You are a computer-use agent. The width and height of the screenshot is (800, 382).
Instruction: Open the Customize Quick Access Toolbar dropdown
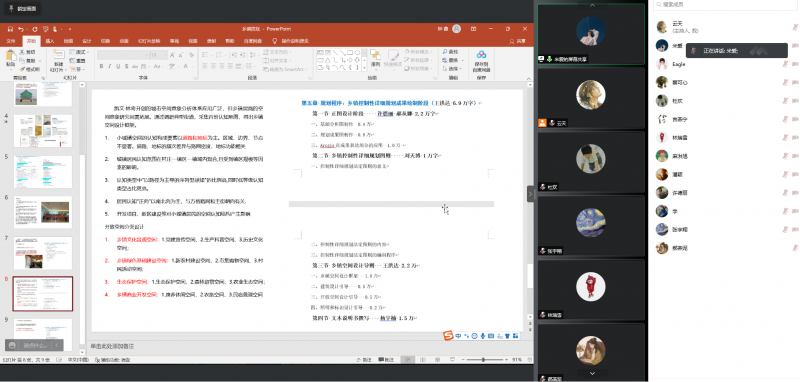tap(70, 29)
